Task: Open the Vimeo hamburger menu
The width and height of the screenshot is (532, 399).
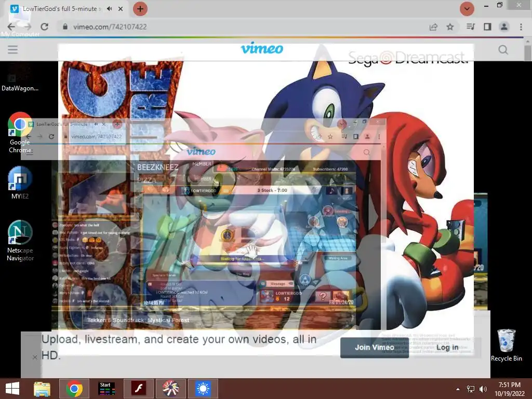Action: point(13,49)
